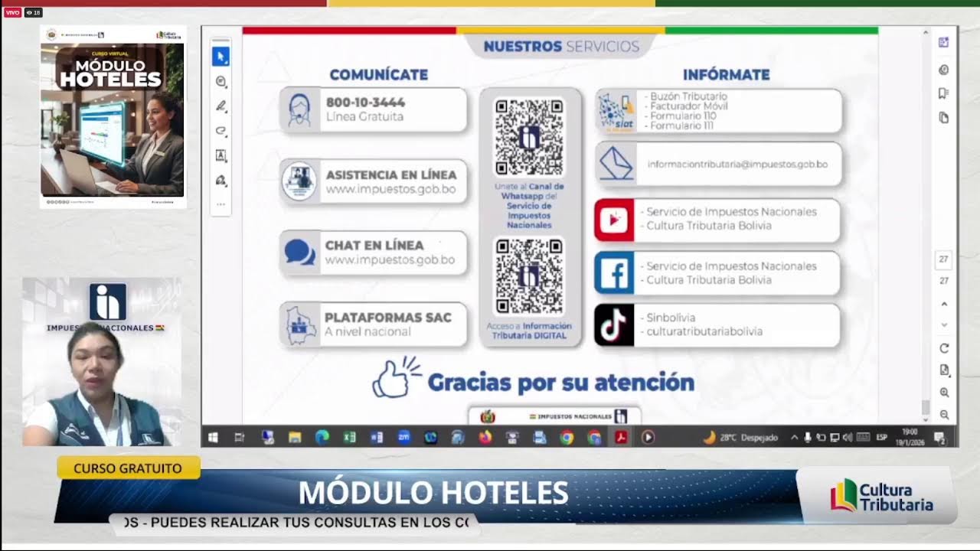
Task: Open Word from the taskbar
Action: pyautogui.click(x=376, y=438)
